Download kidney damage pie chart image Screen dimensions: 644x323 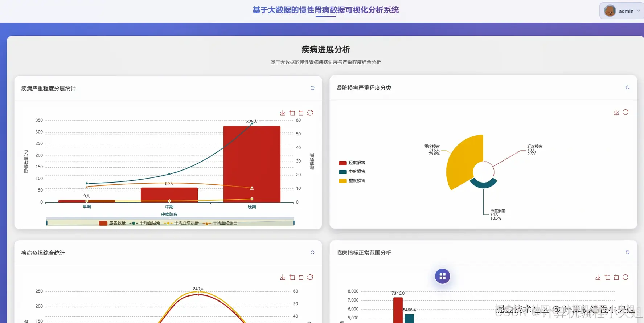click(x=616, y=112)
